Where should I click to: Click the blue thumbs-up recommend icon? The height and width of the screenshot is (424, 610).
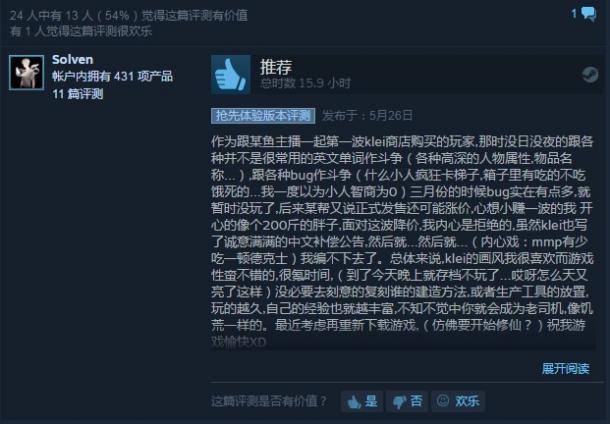(231, 75)
